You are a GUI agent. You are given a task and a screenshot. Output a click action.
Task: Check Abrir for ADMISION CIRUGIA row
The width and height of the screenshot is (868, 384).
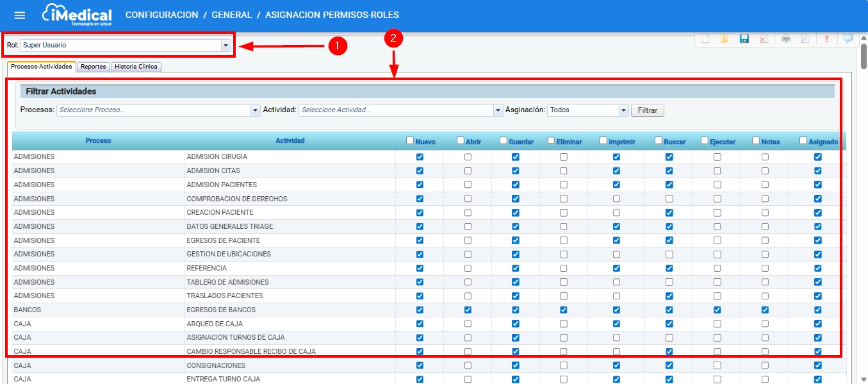[468, 157]
